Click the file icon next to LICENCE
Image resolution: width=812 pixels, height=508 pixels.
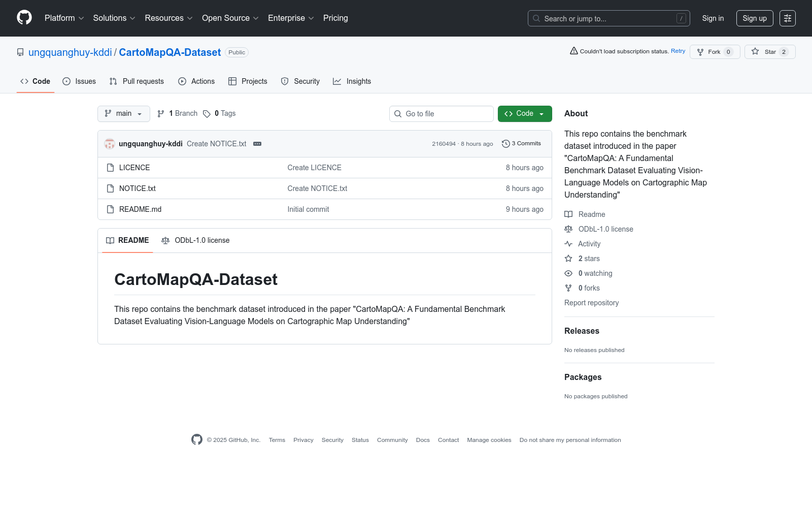[111, 168]
